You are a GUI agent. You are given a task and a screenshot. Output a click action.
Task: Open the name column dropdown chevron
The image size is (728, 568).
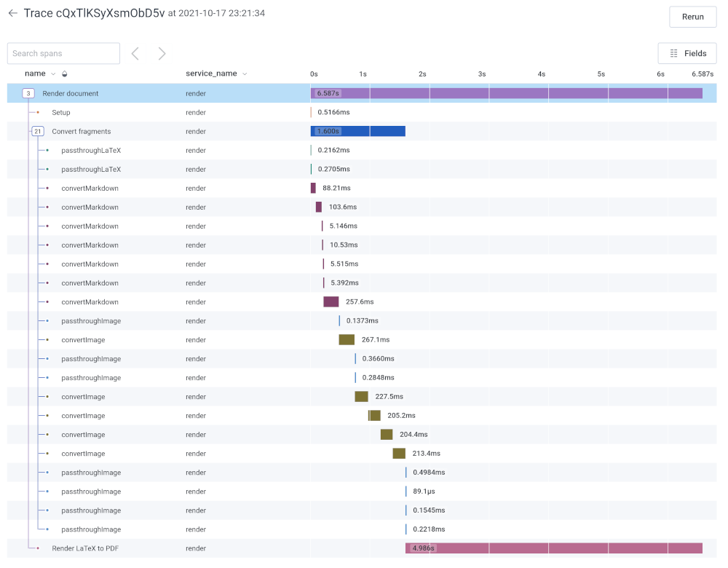coord(53,74)
